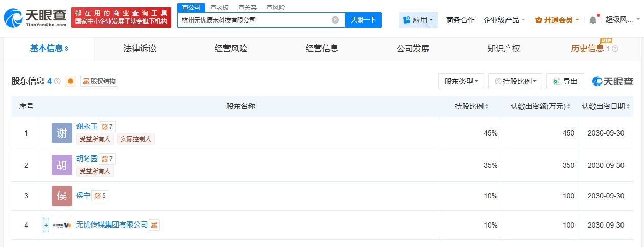Switch to the 知识产权 tab
644x247 pixels.
click(504, 49)
